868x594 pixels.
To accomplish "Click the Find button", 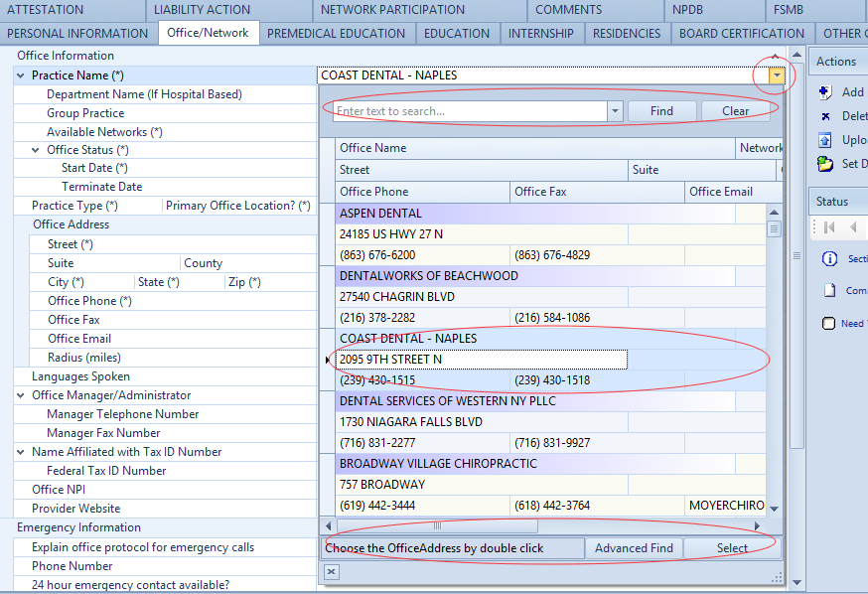I will tap(661, 111).
